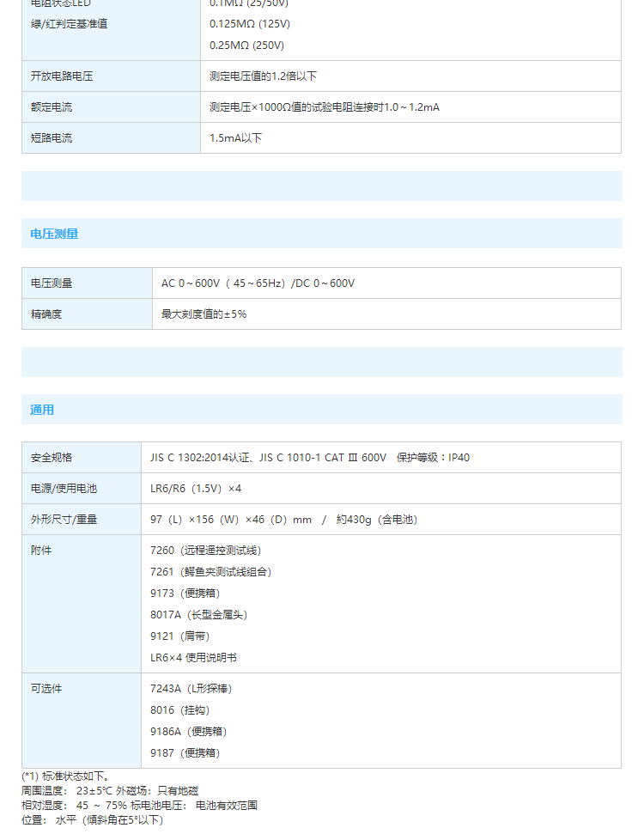The width and height of the screenshot is (644, 840).
Task: Select accessory 7261 (鳄鱼夹测试线组合)
Action: tap(210, 572)
